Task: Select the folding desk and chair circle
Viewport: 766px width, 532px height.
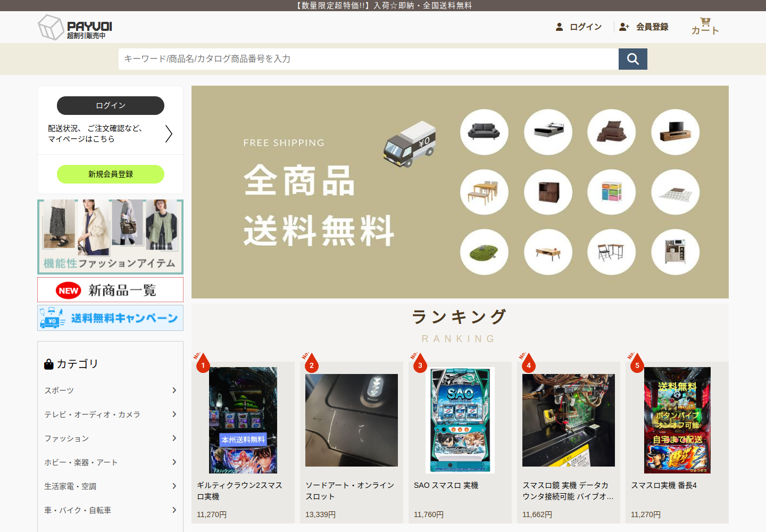Action: coord(612,252)
